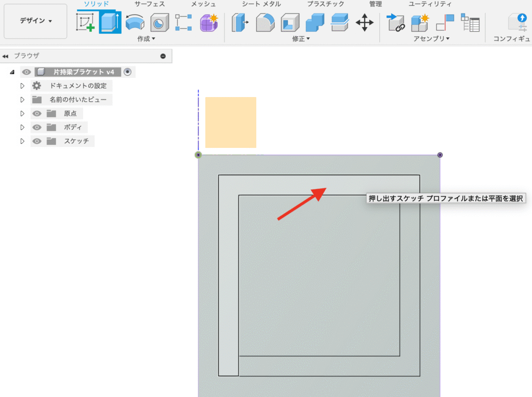Collapse the ブラウザ panel with double-arrow button
This screenshot has width=532, height=397.
[x=6, y=56]
